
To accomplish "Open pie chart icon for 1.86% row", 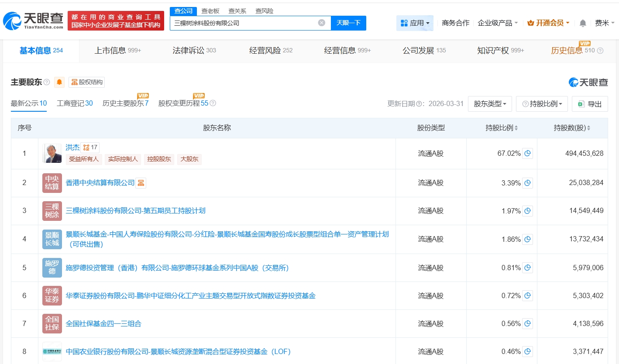I will click(x=528, y=239).
